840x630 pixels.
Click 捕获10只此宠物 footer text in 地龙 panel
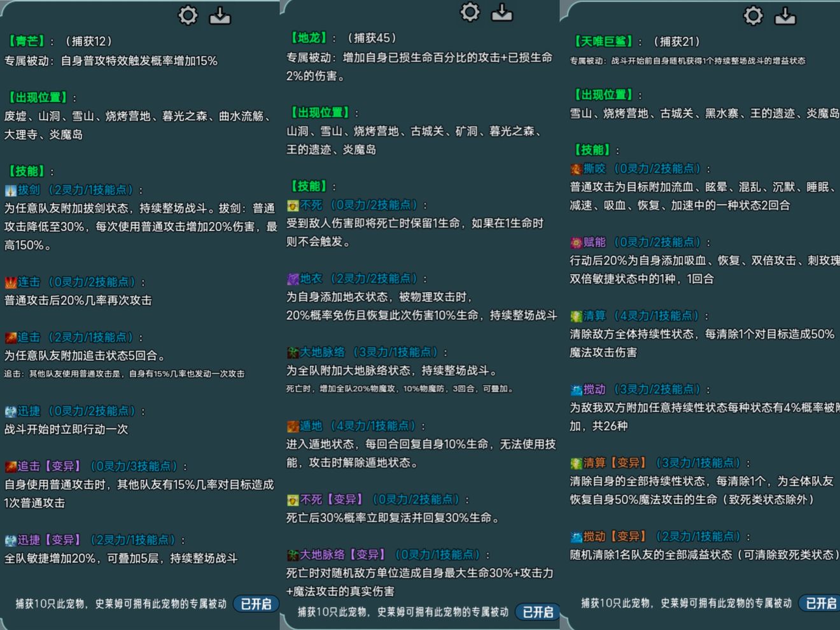pyautogui.click(x=403, y=612)
